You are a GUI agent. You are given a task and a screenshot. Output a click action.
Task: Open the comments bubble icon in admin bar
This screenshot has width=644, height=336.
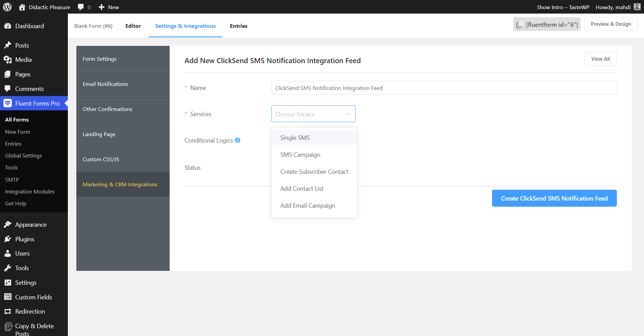pos(81,7)
